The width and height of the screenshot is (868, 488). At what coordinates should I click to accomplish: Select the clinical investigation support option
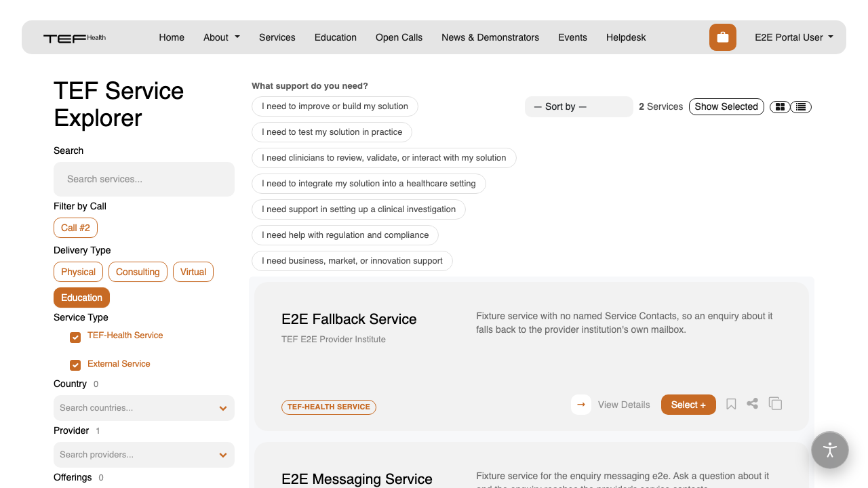pyautogui.click(x=359, y=209)
